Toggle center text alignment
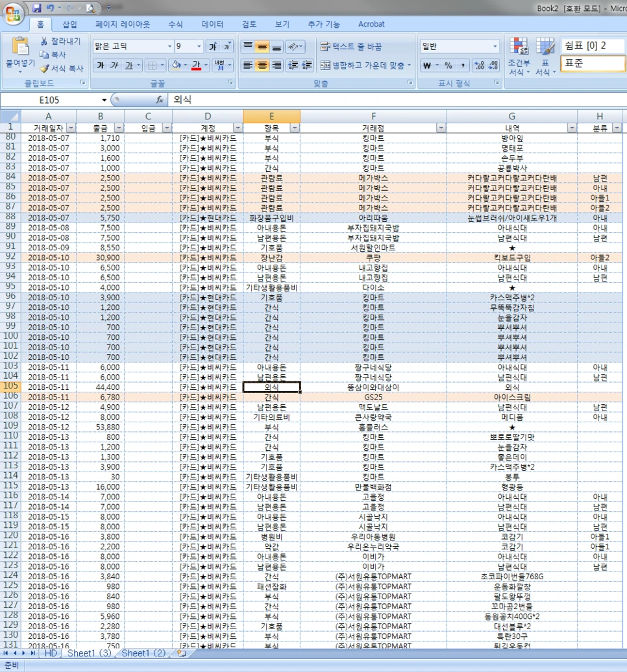This screenshot has width=627, height=672. 262,65
